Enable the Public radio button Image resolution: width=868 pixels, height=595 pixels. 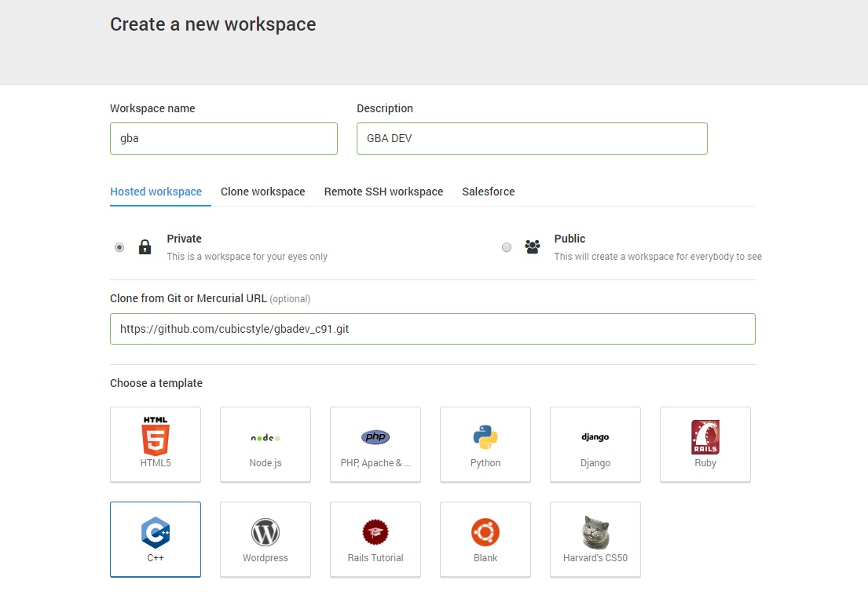pos(507,247)
